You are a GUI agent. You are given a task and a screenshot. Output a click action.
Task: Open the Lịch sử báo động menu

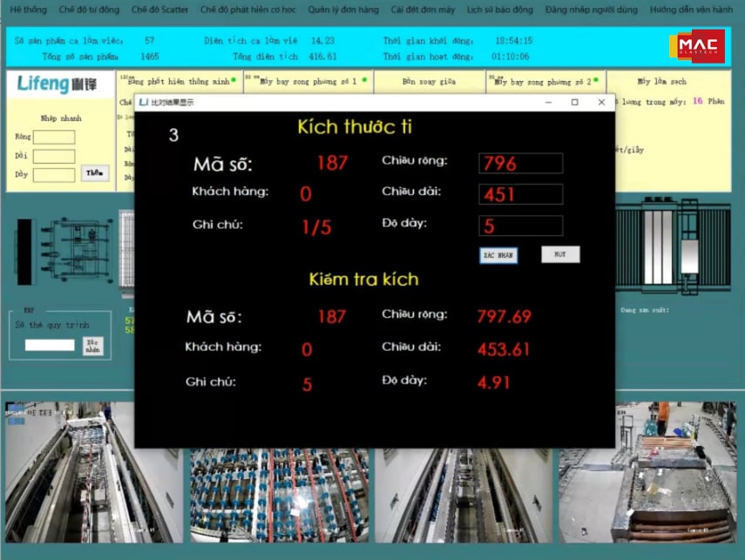pos(500,10)
